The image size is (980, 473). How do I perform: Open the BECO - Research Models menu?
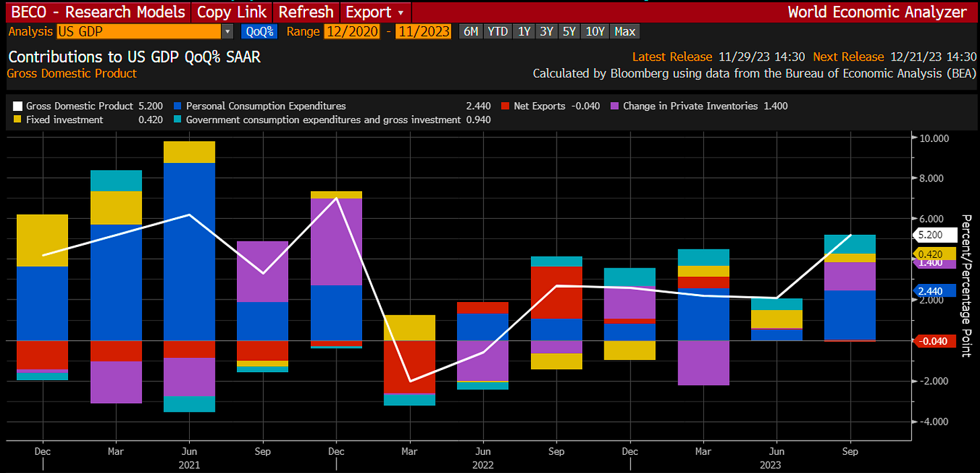pos(96,12)
